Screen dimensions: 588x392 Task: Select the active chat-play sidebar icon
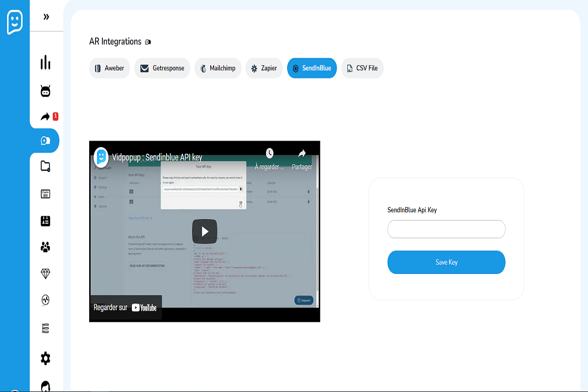point(45,141)
